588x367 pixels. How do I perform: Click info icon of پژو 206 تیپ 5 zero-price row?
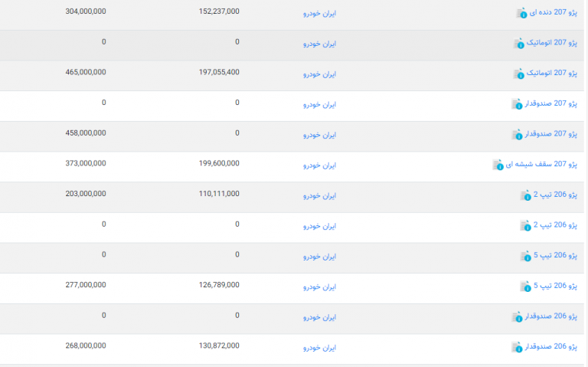tap(526, 257)
